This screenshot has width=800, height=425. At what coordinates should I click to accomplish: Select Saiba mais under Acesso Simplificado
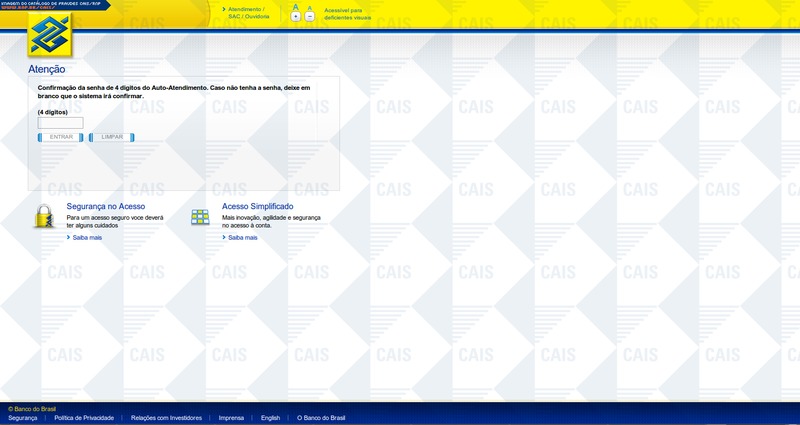click(x=242, y=237)
